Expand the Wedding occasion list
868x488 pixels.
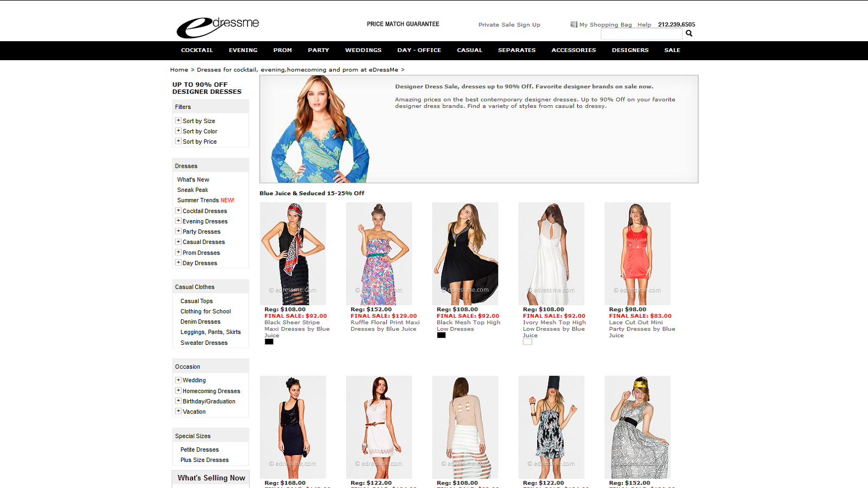(178, 380)
